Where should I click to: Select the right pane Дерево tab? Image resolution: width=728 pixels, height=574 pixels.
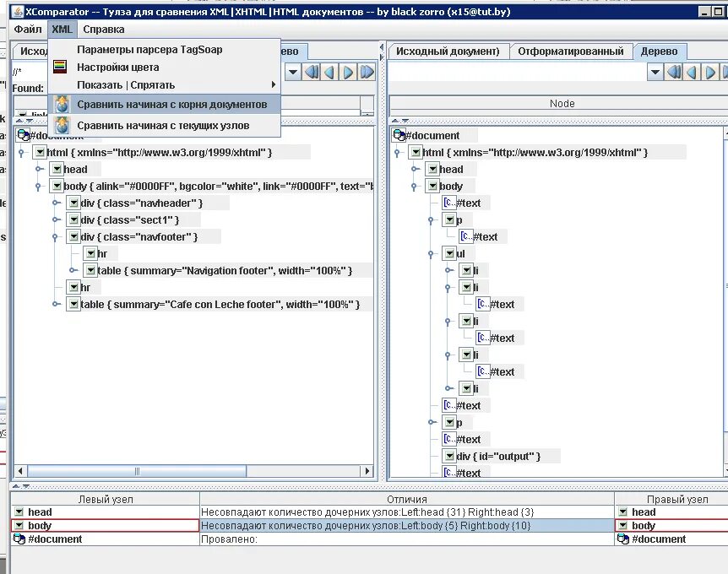click(x=659, y=51)
